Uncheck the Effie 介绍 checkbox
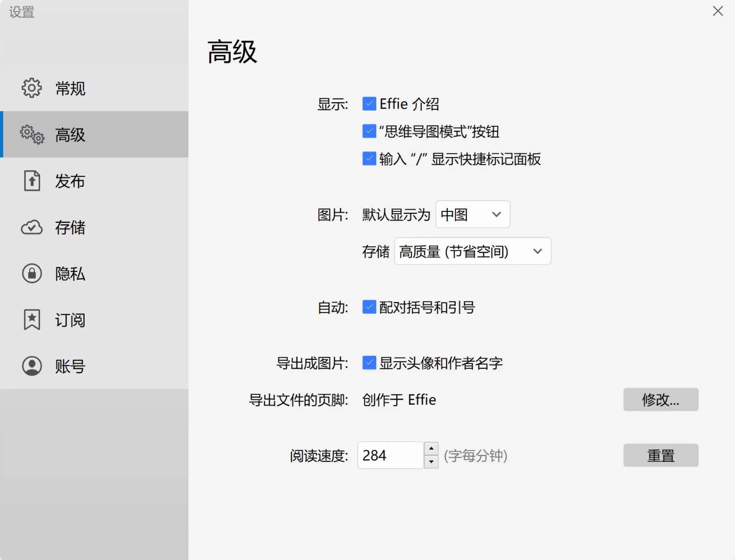735x560 pixels. [369, 104]
